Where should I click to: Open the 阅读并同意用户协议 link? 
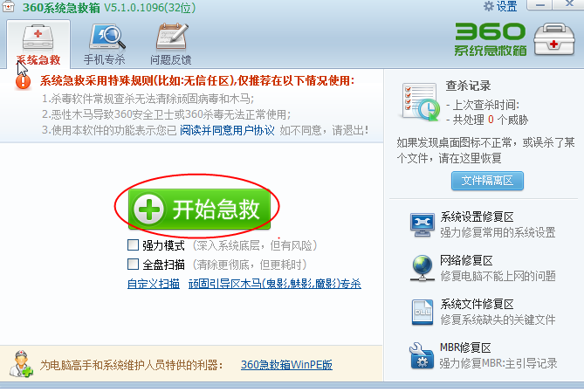coord(227,130)
